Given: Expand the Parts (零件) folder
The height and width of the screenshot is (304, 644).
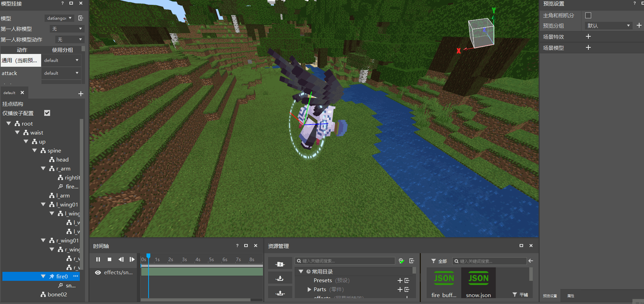Looking at the screenshot, I should click(x=309, y=289).
